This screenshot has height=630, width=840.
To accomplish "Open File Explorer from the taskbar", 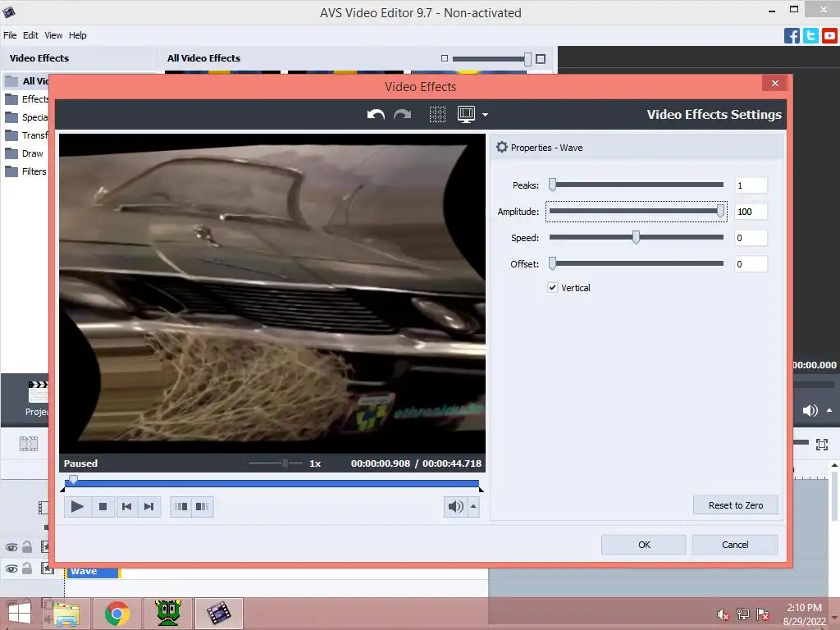I will point(67,614).
